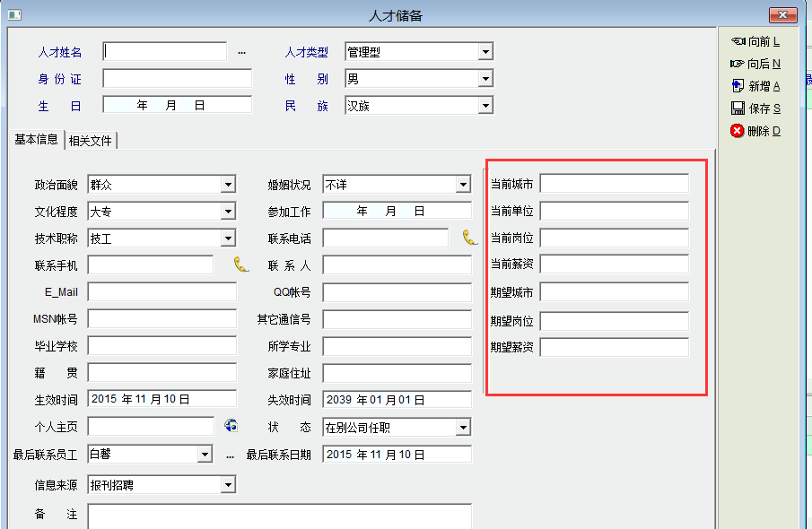Screen dimensions: 812x529
Task: Click the 当前城市 input field
Action: pos(614,184)
